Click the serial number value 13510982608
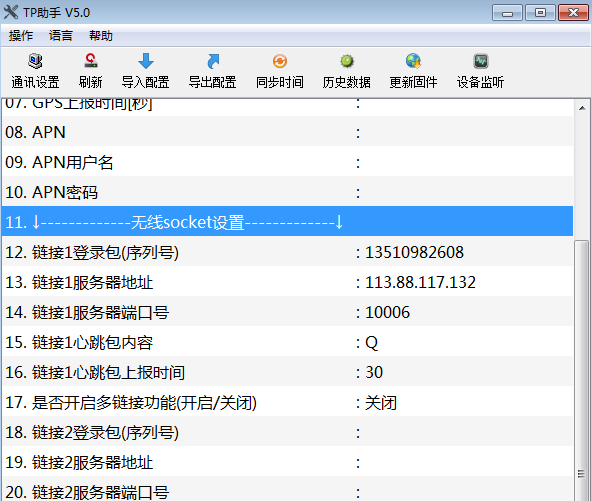The image size is (592, 501). (x=414, y=253)
